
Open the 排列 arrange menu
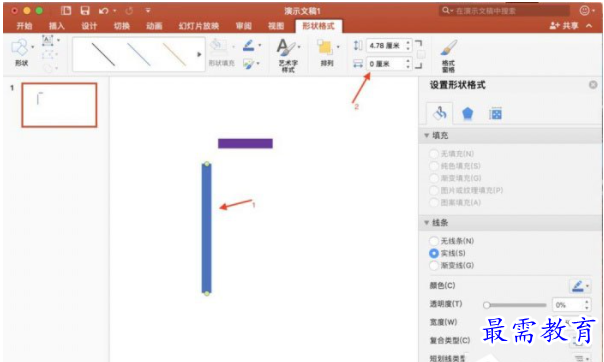click(327, 52)
